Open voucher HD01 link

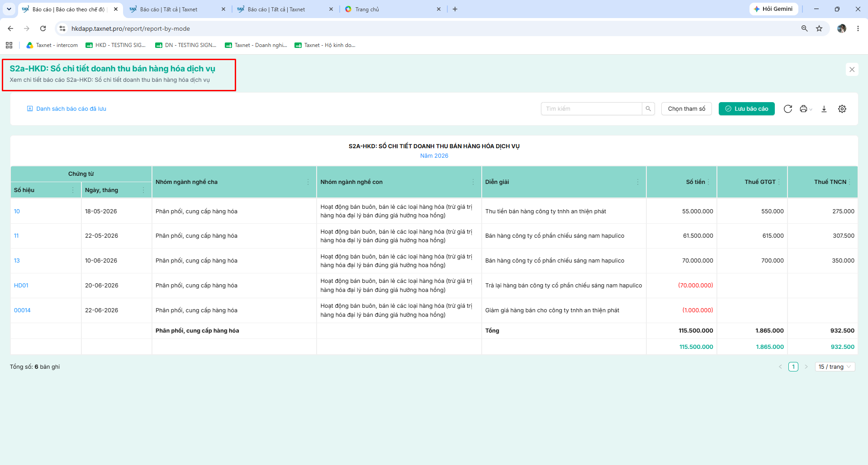point(21,286)
